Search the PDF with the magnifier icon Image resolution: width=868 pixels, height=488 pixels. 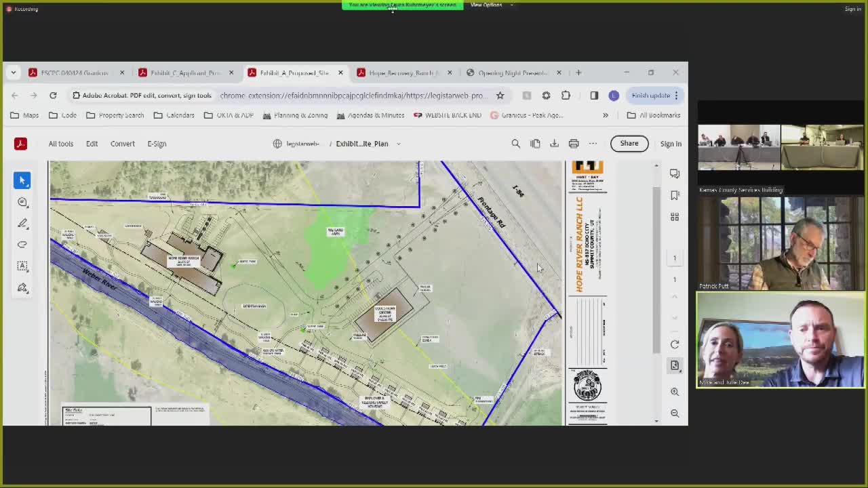[515, 144]
